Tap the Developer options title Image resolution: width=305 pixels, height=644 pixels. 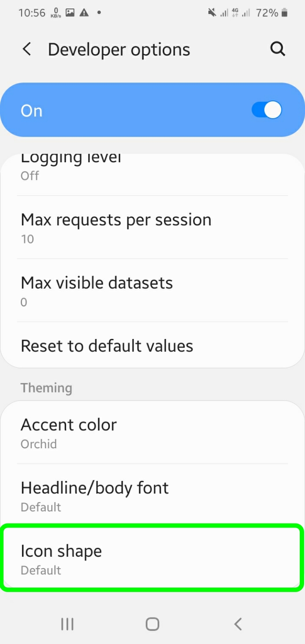(119, 49)
